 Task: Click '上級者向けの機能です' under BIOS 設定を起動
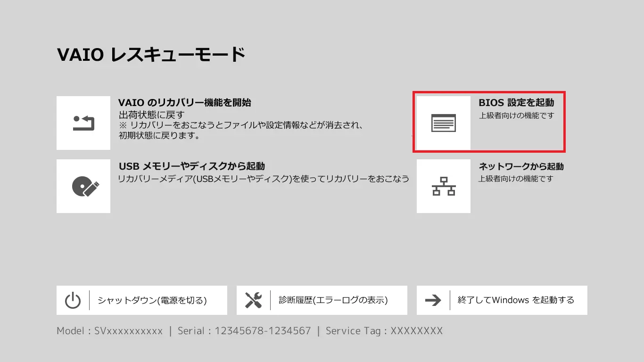[516, 115]
